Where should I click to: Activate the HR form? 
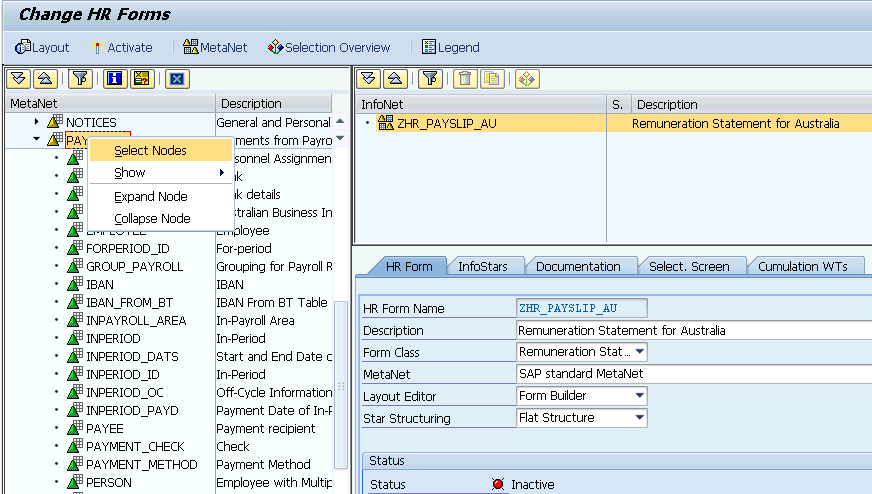[x=121, y=47]
